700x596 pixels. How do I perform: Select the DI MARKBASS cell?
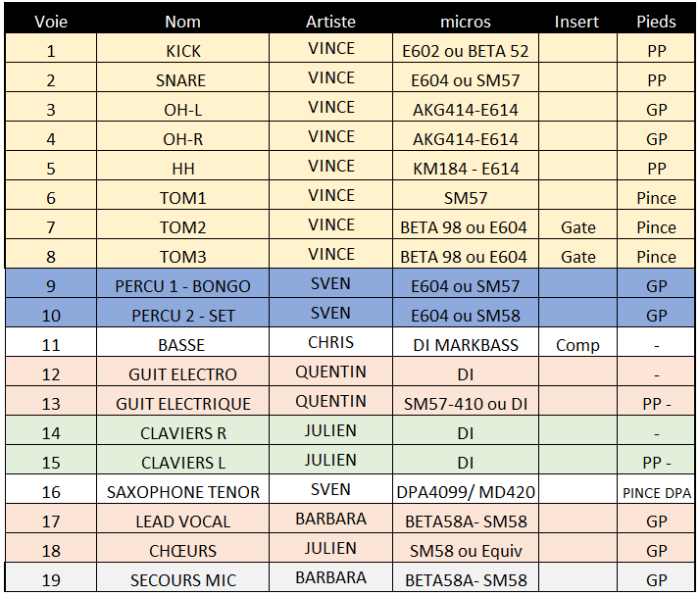pyautogui.click(x=465, y=345)
